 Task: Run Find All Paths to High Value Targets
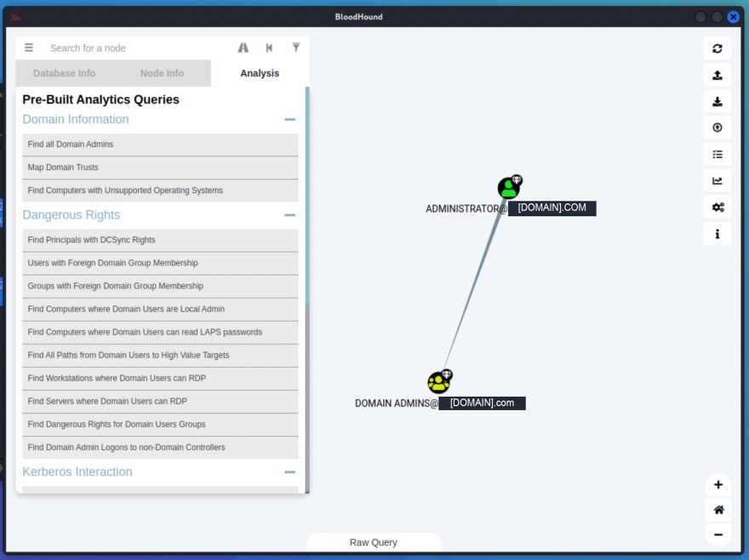[161, 355]
